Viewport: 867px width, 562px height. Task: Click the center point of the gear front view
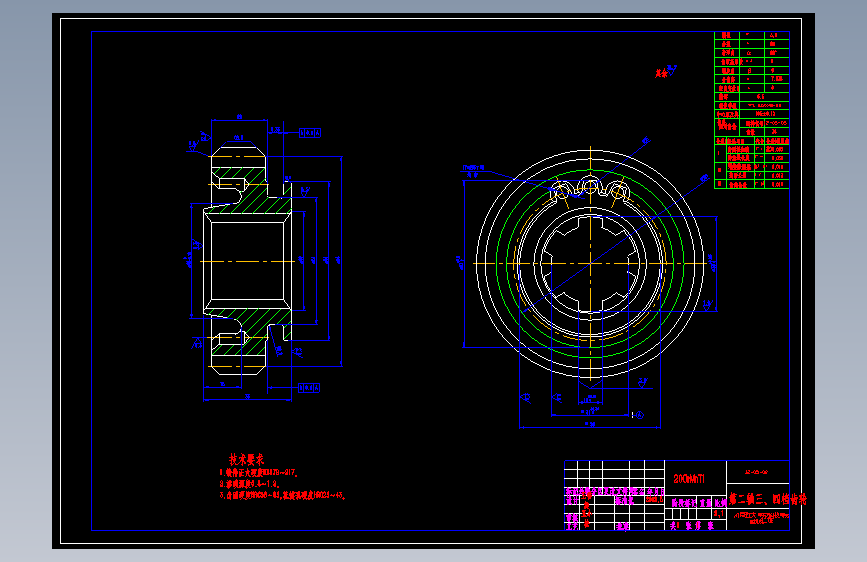point(591,263)
